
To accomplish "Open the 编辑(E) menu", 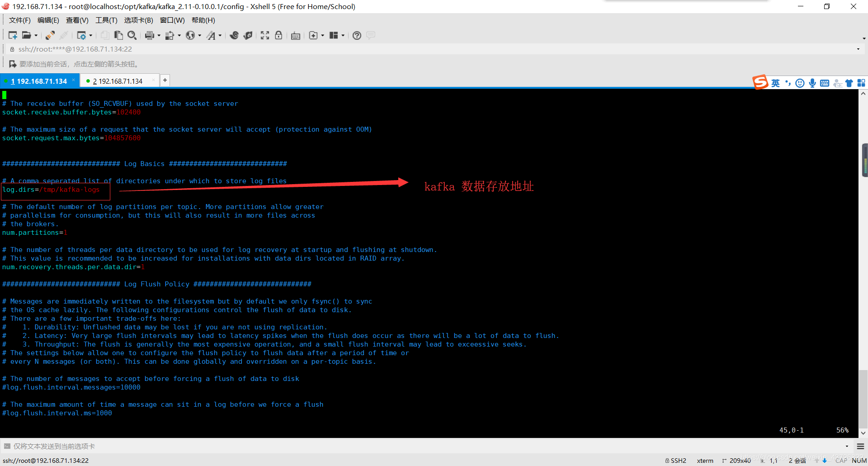I will coord(48,20).
